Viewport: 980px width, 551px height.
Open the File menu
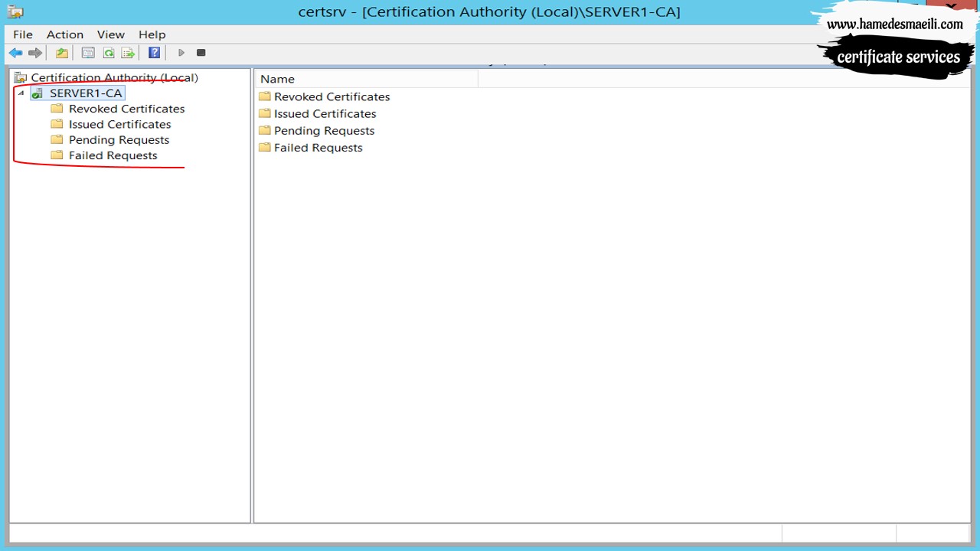23,34
